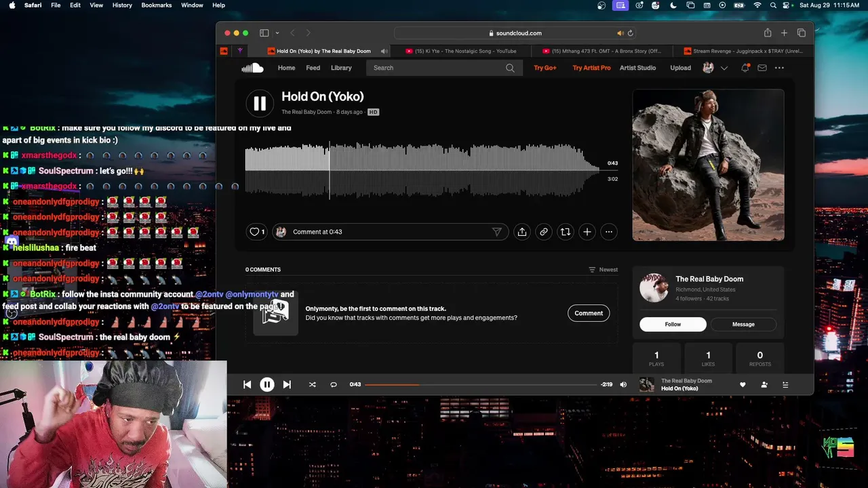This screenshot has width=868, height=488.
Task: Click the Safari share icon
Action: coord(767,33)
